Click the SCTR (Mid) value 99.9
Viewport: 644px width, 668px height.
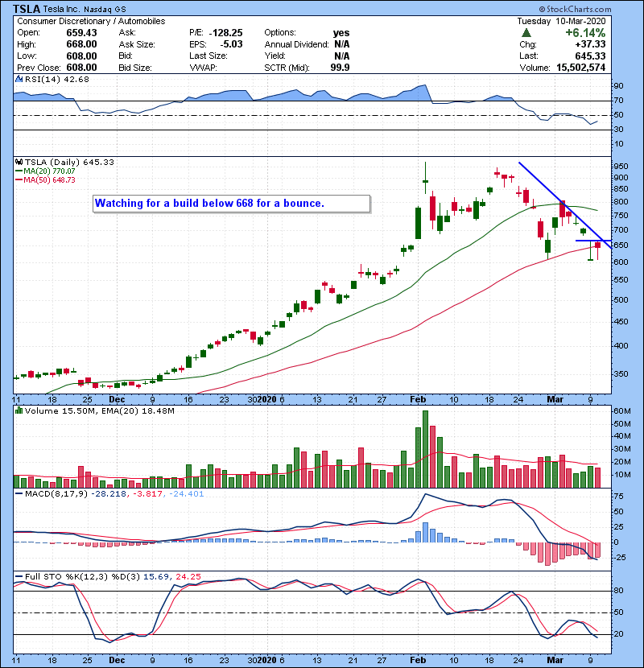point(341,68)
